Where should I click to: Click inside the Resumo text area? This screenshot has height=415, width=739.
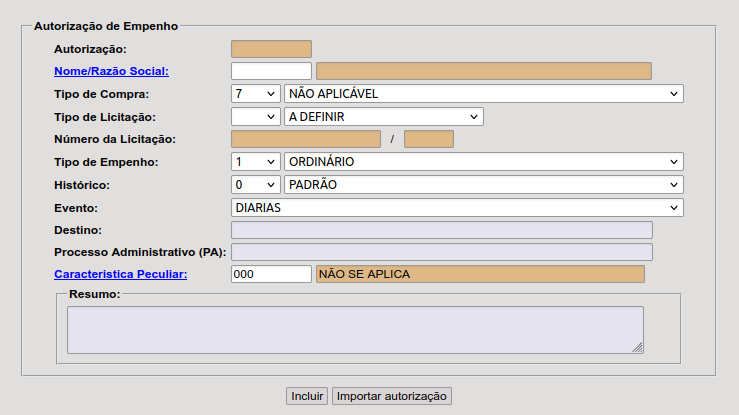(x=354, y=329)
